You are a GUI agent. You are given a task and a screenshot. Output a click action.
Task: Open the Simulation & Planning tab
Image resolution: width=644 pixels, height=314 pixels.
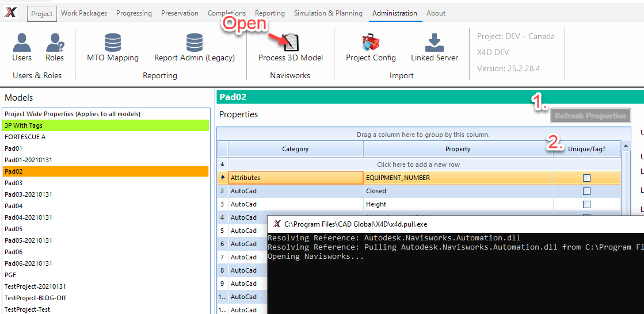click(328, 13)
